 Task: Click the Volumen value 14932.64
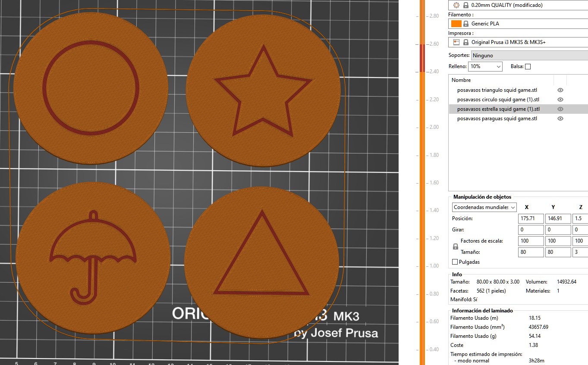click(566, 282)
